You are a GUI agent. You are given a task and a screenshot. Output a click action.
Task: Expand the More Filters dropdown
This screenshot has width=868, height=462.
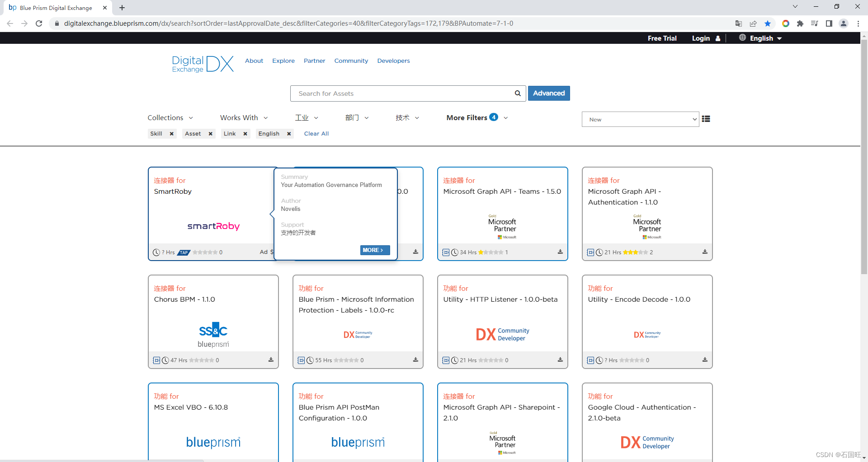(x=477, y=118)
